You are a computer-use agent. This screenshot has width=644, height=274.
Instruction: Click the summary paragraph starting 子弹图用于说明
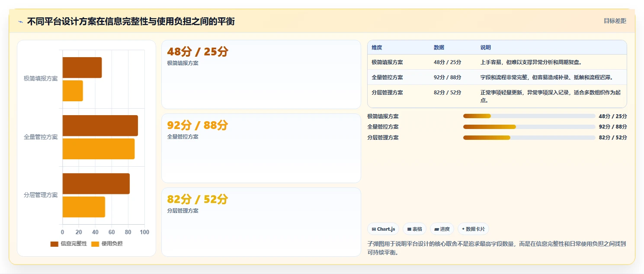[497, 248]
